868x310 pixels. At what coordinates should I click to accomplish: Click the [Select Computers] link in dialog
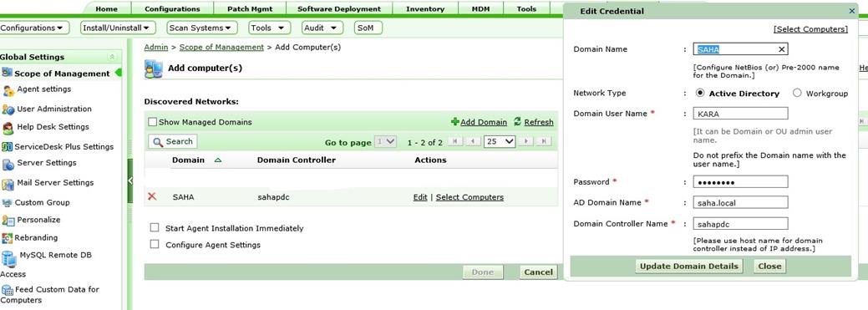click(810, 28)
